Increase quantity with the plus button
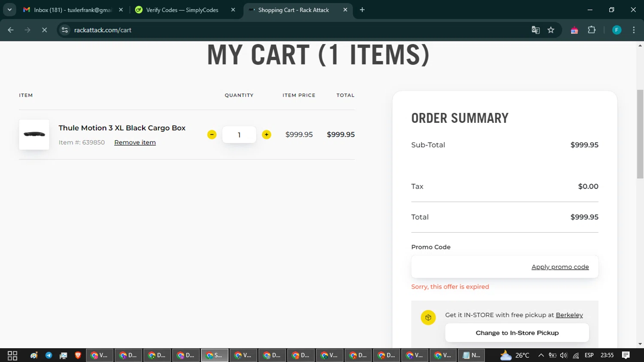 click(267, 135)
